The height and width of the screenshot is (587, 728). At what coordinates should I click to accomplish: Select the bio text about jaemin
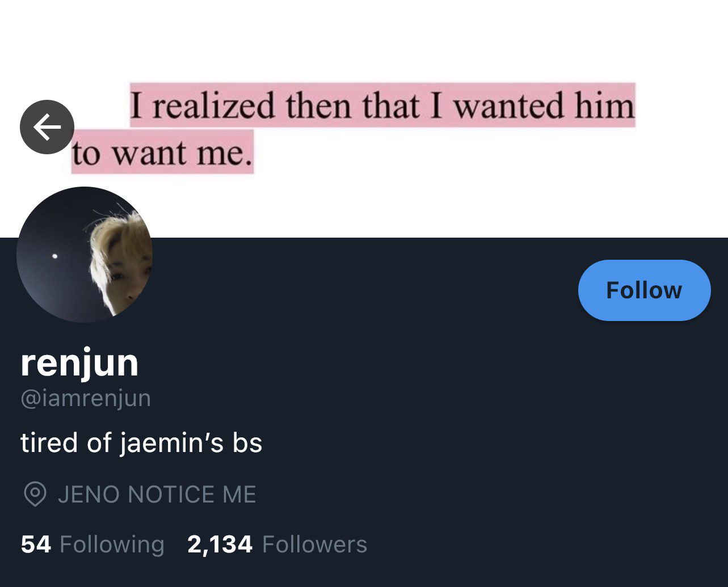coord(141,442)
